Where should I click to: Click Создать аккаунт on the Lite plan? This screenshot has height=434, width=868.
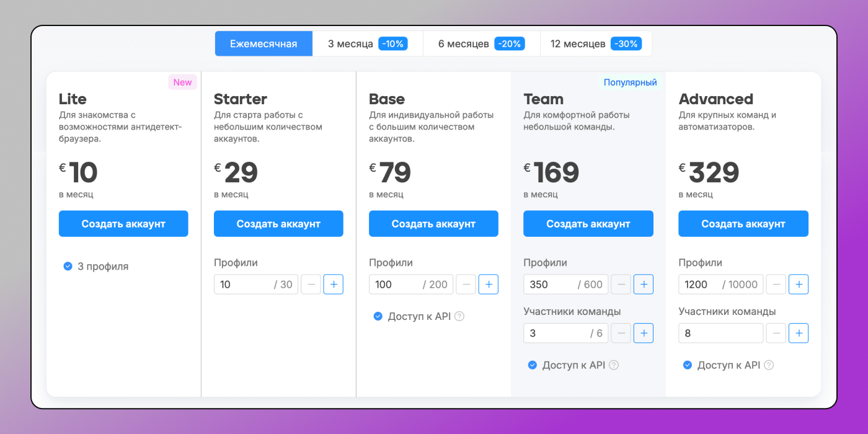(123, 223)
